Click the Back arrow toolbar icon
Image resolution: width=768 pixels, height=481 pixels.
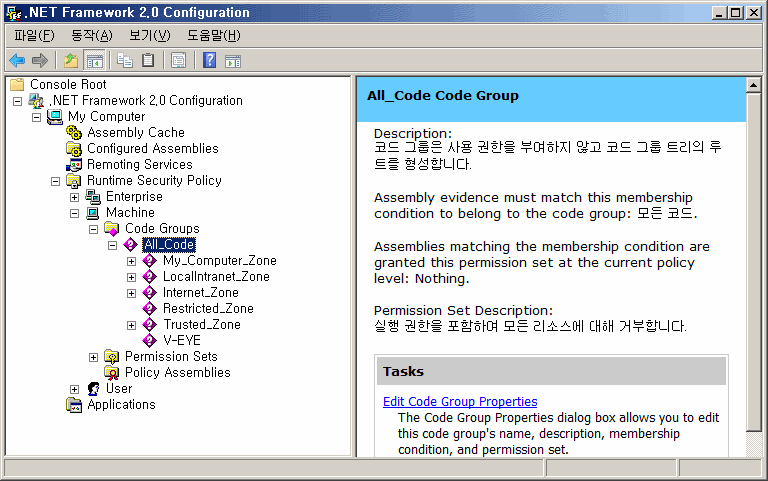click(x=17, y=61)
